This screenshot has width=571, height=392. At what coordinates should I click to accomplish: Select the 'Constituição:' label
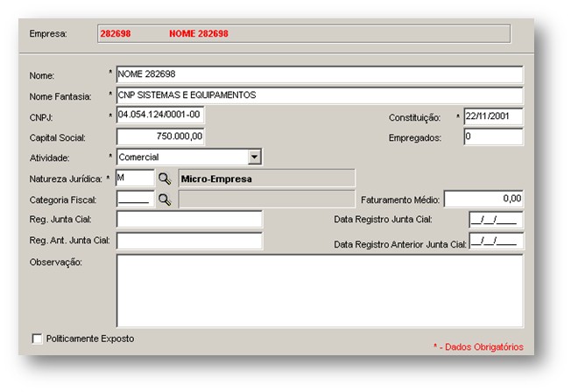414,117
